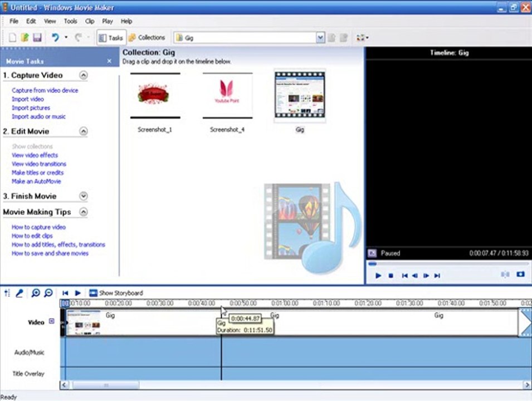The width and height of the screenshot is (532, 401).
Task: Open the Clip menu
Action: pyautogui.click(x=90, y=21)
